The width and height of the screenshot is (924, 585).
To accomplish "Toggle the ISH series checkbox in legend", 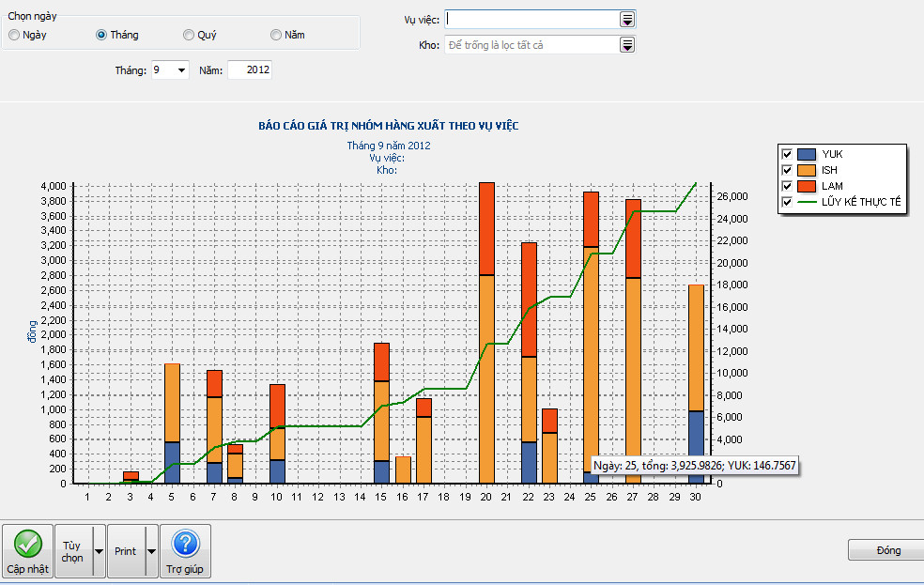I will point(787,170).
